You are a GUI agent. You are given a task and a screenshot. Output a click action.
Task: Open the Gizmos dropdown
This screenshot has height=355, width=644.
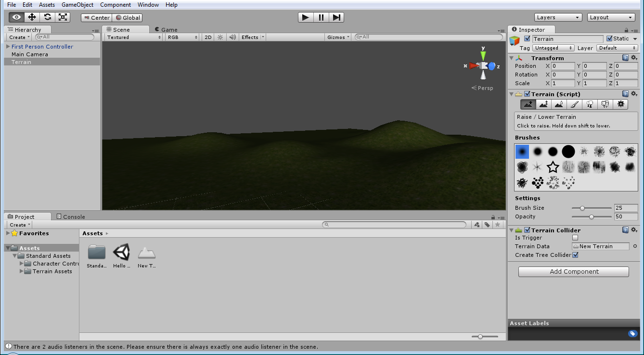click(x=338, y=37)
